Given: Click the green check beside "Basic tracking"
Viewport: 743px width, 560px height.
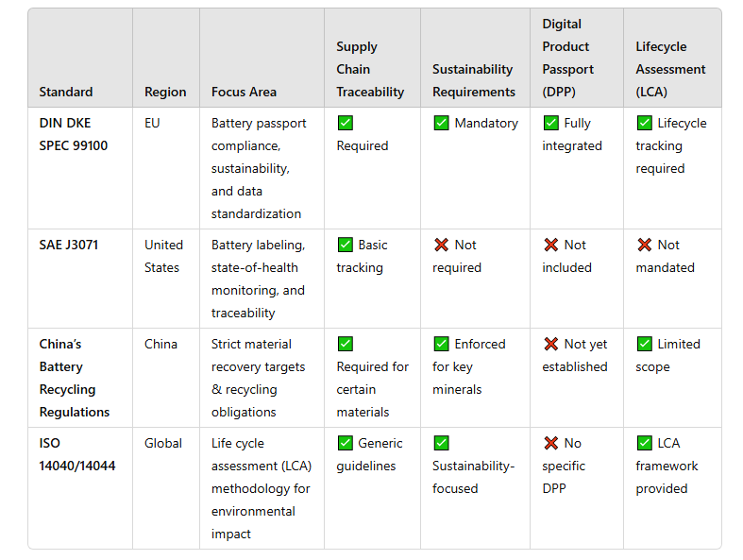Looking at the screenshot, I should point(346,245).
